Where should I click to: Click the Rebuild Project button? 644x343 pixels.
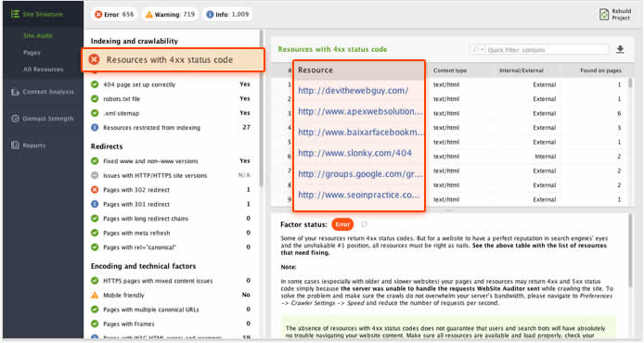[x=615, y=14]
